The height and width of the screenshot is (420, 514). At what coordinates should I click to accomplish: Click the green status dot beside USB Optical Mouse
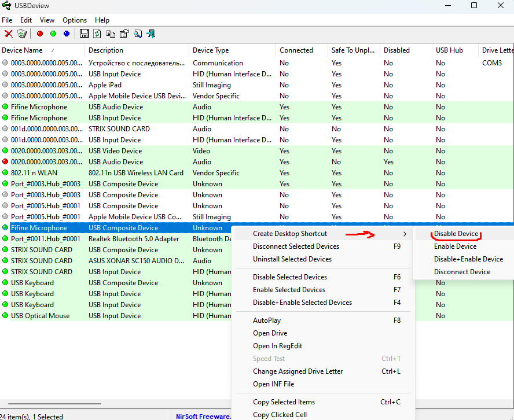pos(5,315)
